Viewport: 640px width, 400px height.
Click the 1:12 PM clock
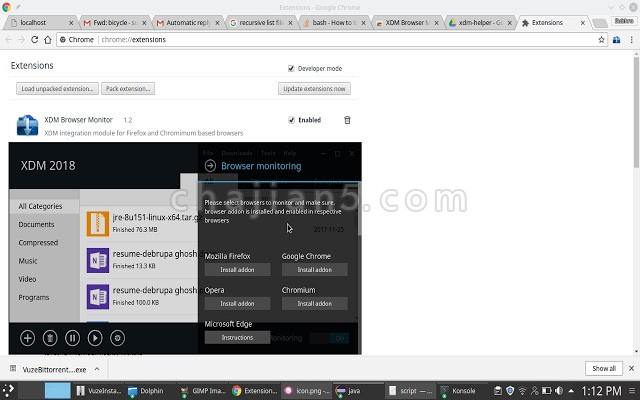pos(601,391)
